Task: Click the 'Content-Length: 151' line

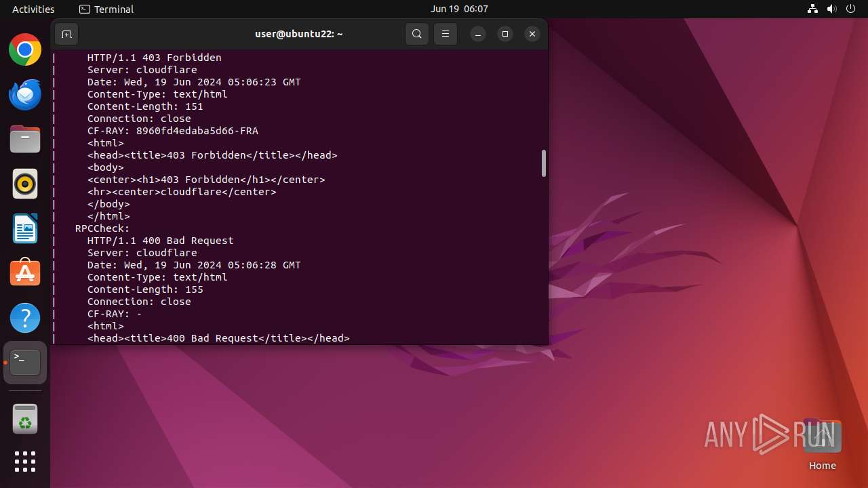Action: [x=145, y=106]
